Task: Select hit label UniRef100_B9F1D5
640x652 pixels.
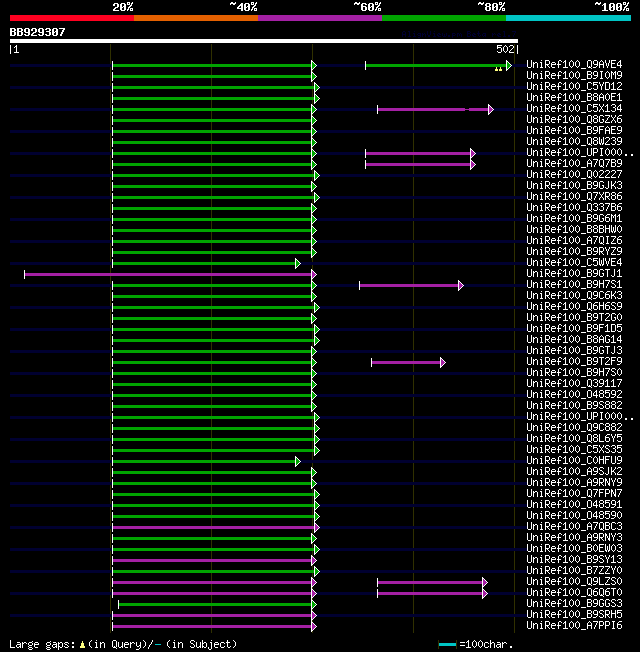Action: click(x=574, y=328)
